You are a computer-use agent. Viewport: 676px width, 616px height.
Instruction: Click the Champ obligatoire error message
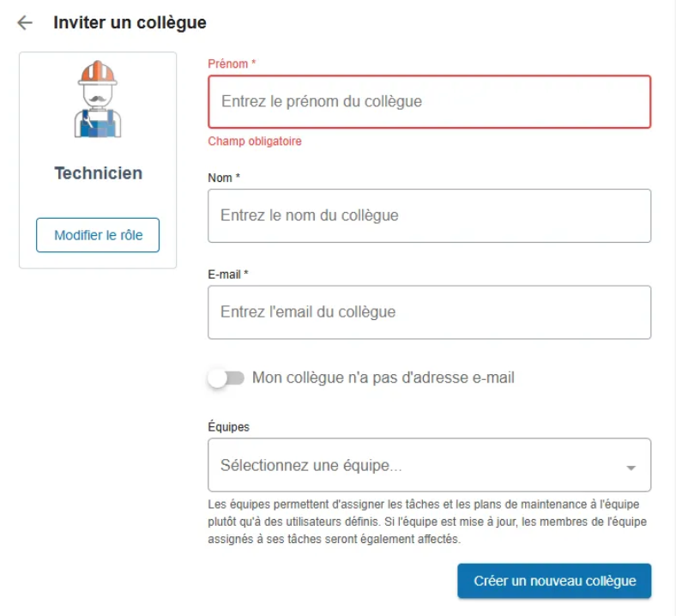(x=255, y=141)
